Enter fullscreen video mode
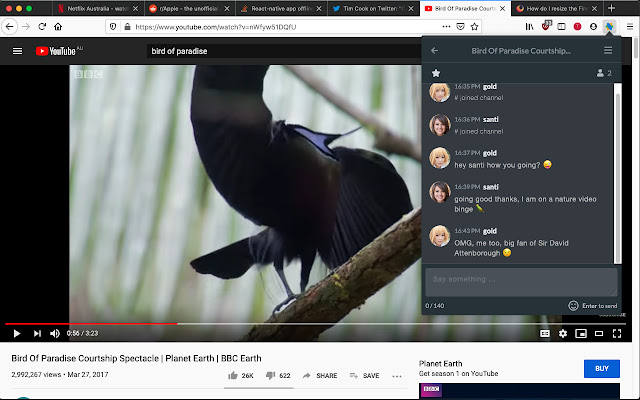The image size is (640, 400). point(620,333)
